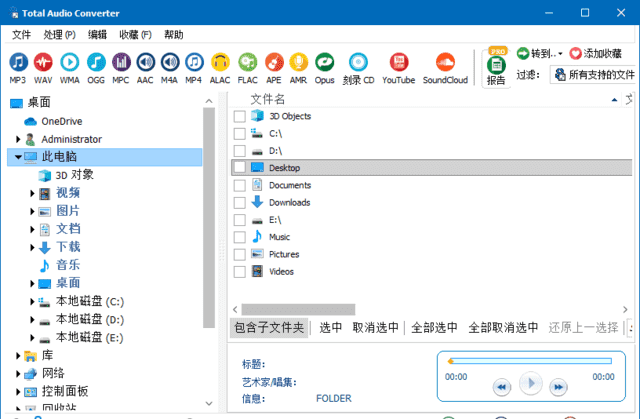Pick the WMA format button
Image resolution: width=640 pixels, height=419 pixels.
coord(70,62)
